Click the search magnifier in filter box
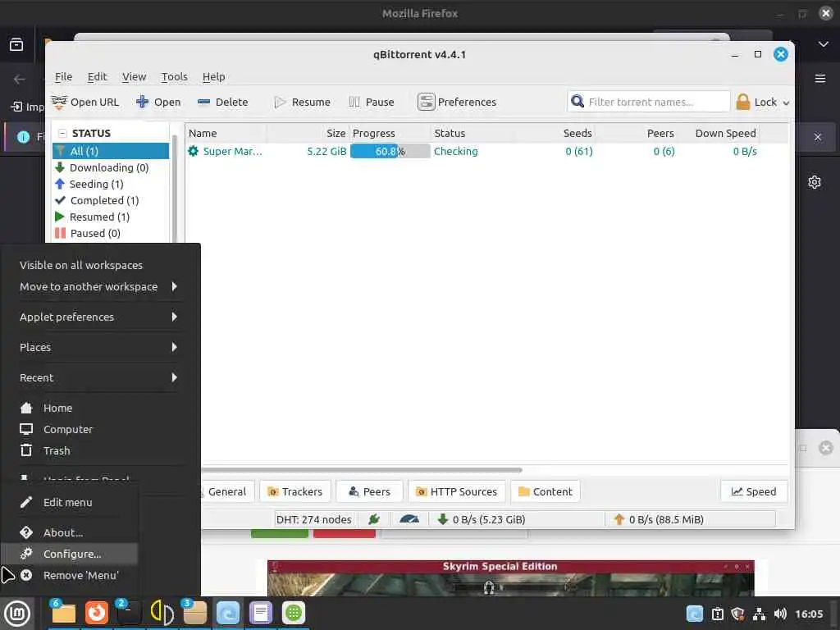The image size is (840, 630). click(577, 101)
